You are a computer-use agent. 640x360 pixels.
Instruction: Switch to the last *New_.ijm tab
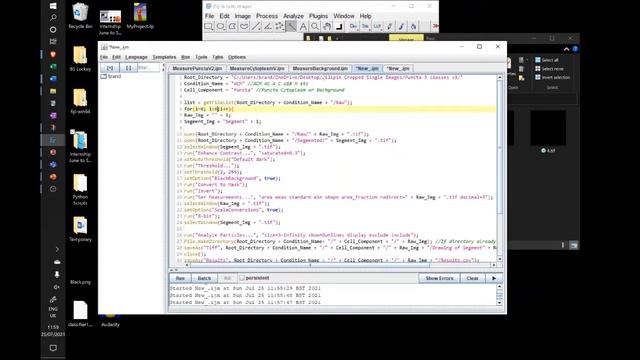click(x=398, y=69)
